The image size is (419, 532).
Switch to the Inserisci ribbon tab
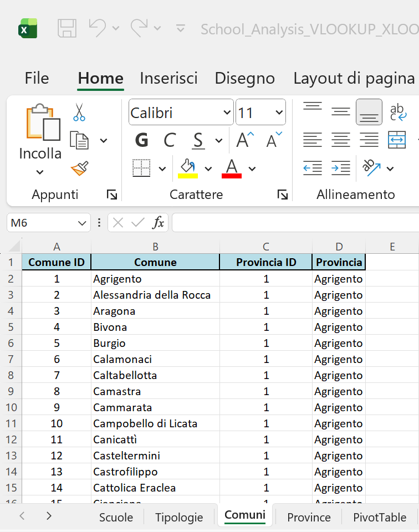(x=168, y=78)
